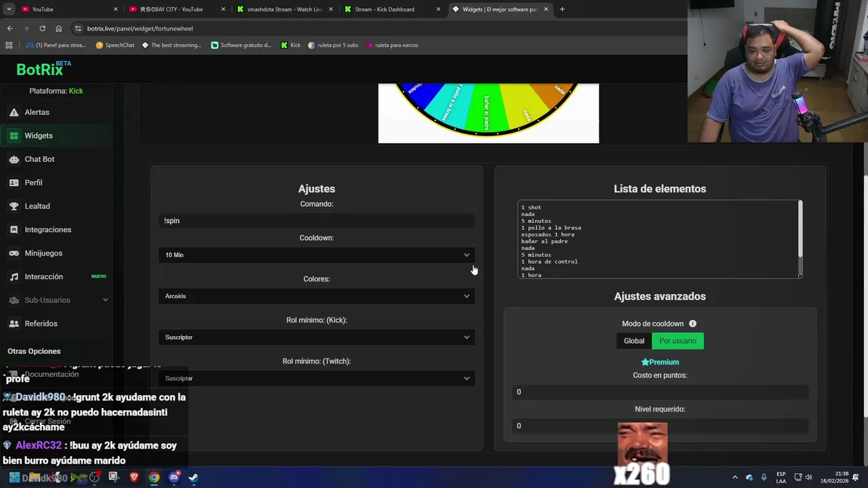Click the 'Otras Opciones' heading

pyautogui.click(x=34, y=351)
